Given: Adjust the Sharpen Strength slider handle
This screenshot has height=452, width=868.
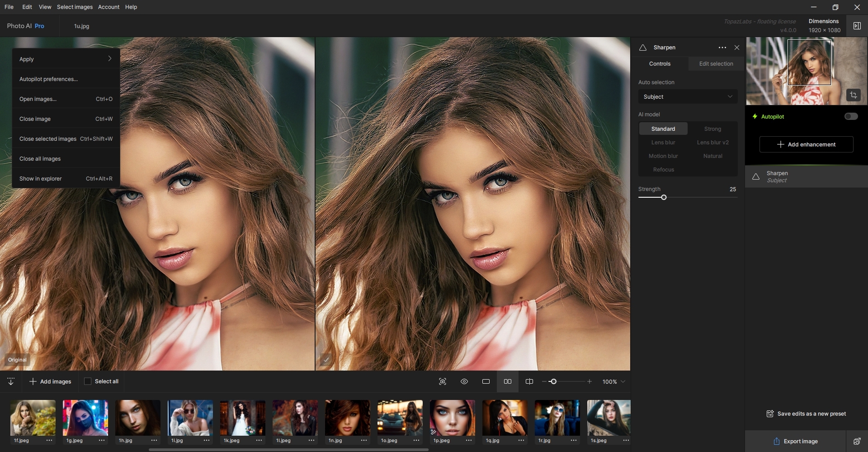Looking at the screenshot, I should click(664, 197).
